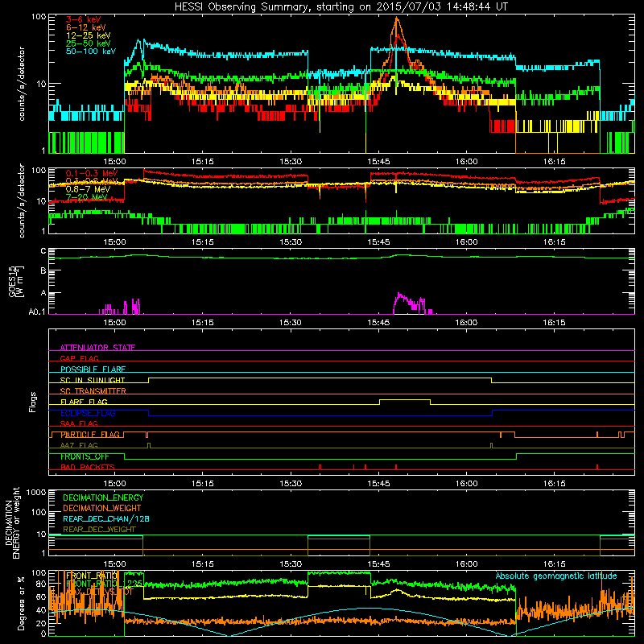Click the Degrees or % axis title
Screen dimensions: 644x644
click(21, 603)
